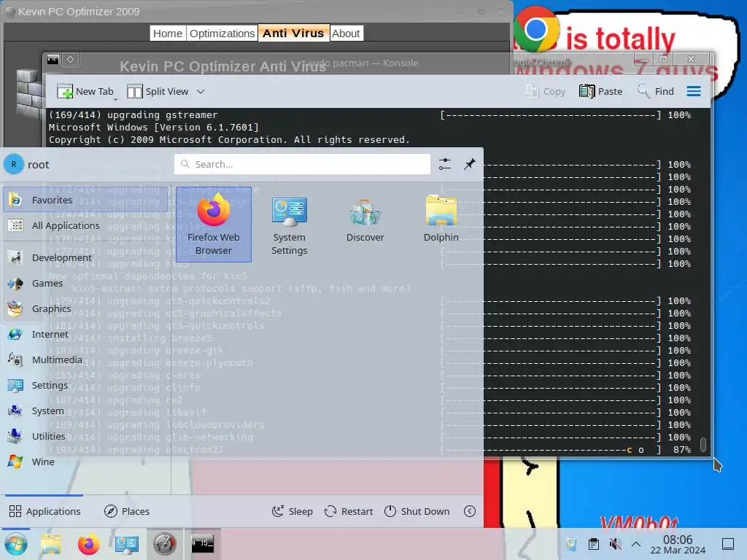This screenshot has height=560, width=747.
Task: Click Copy in Konsole toolbar
Action: coord(546,91)
